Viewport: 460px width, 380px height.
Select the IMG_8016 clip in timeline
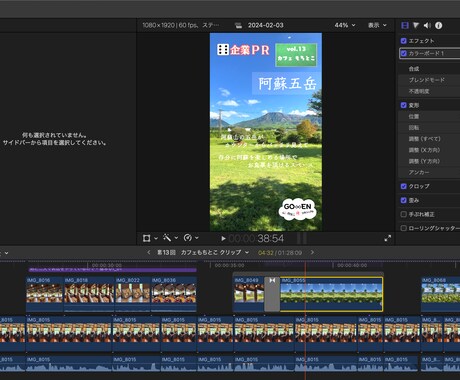coord(45,294)
